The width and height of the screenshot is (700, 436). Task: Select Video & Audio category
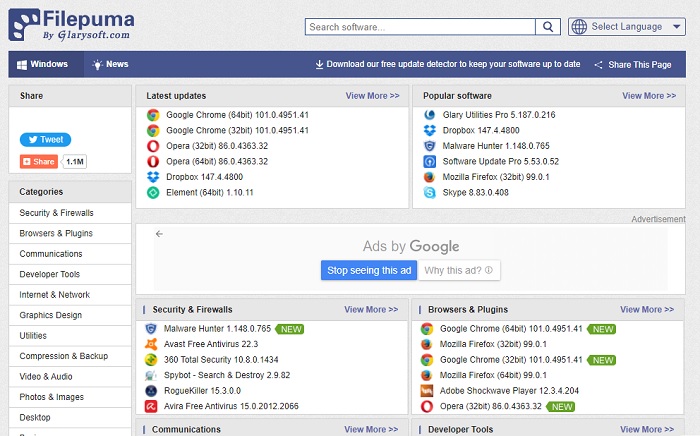click(x=70, y=377)
